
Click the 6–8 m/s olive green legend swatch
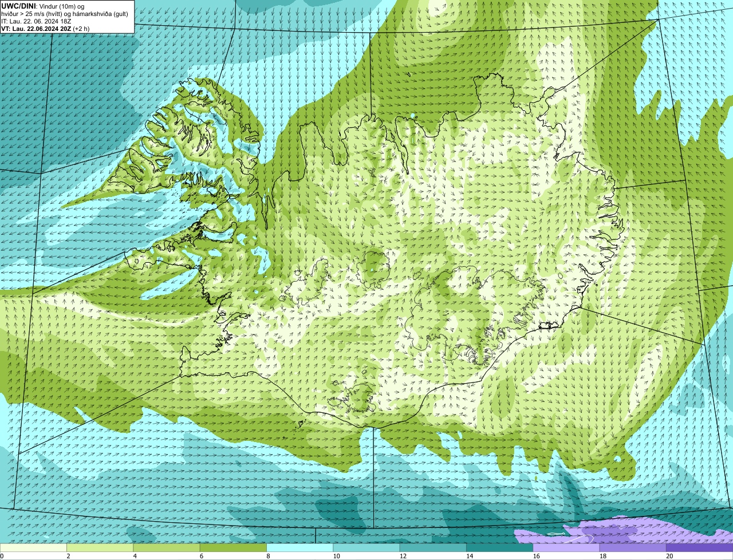click(x=233, y=548)
